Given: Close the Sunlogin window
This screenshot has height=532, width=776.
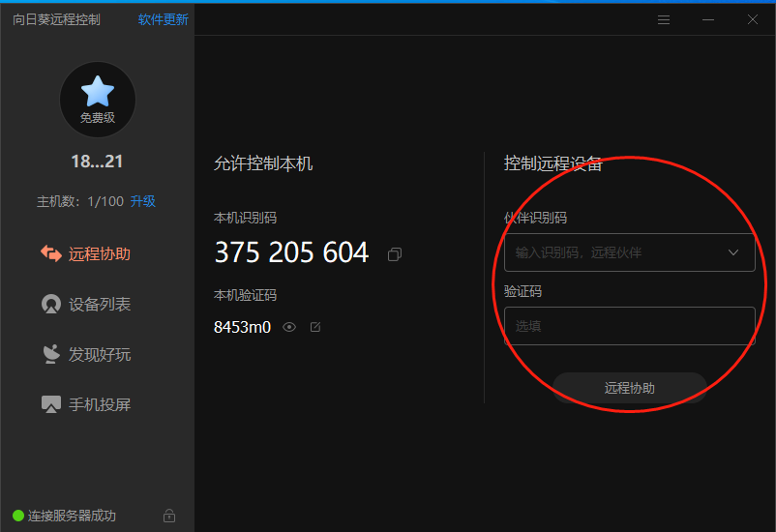Looking at the screenshot, I should [x=753, y=19].
